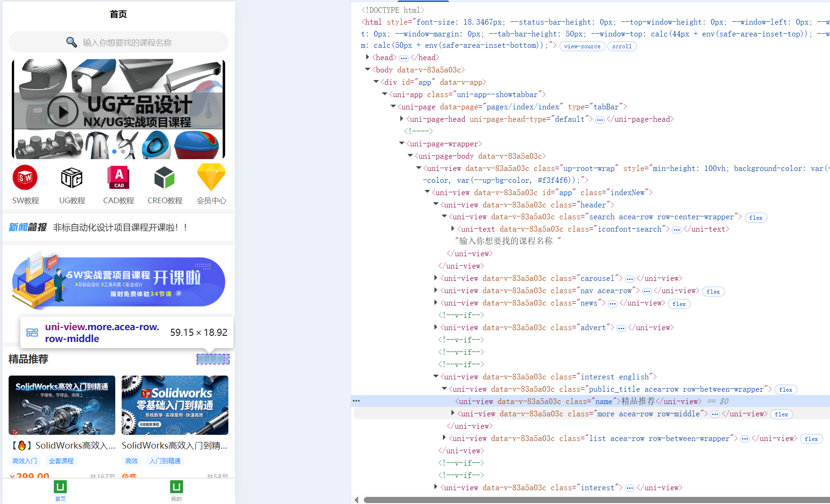Select the SW教程 nav label
This screenshot has width=830, height=504.
point(26,201)
